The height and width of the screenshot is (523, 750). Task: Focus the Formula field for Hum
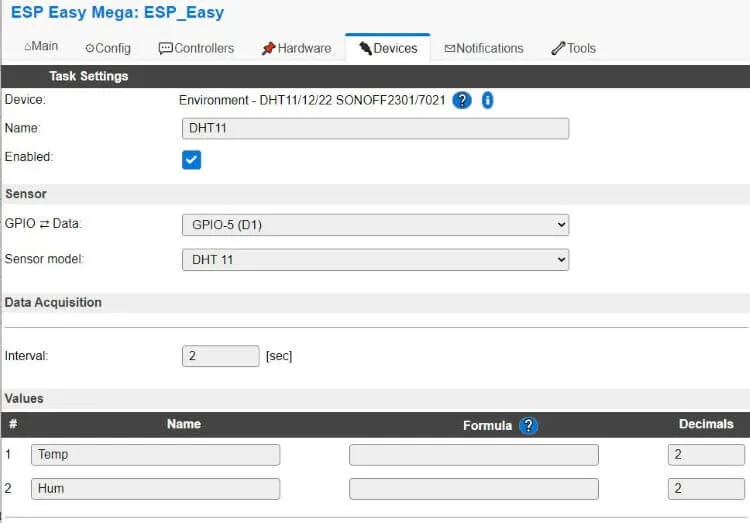click(474, 489)
